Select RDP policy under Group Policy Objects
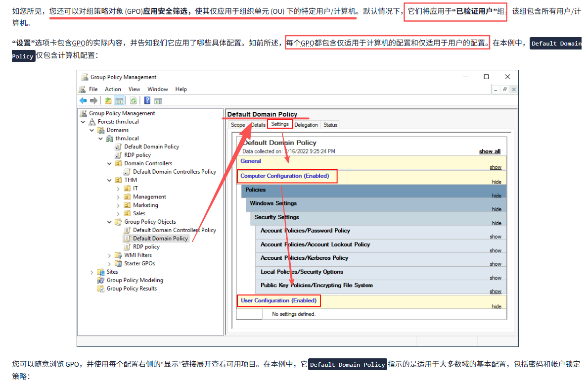 click(146, 247)
